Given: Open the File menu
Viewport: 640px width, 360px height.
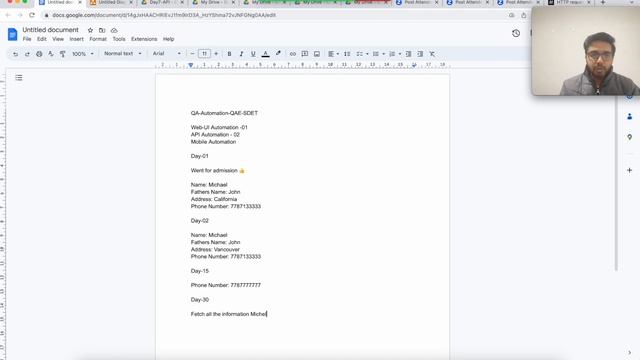Looking at the screenshot, I should pos(27,39).
